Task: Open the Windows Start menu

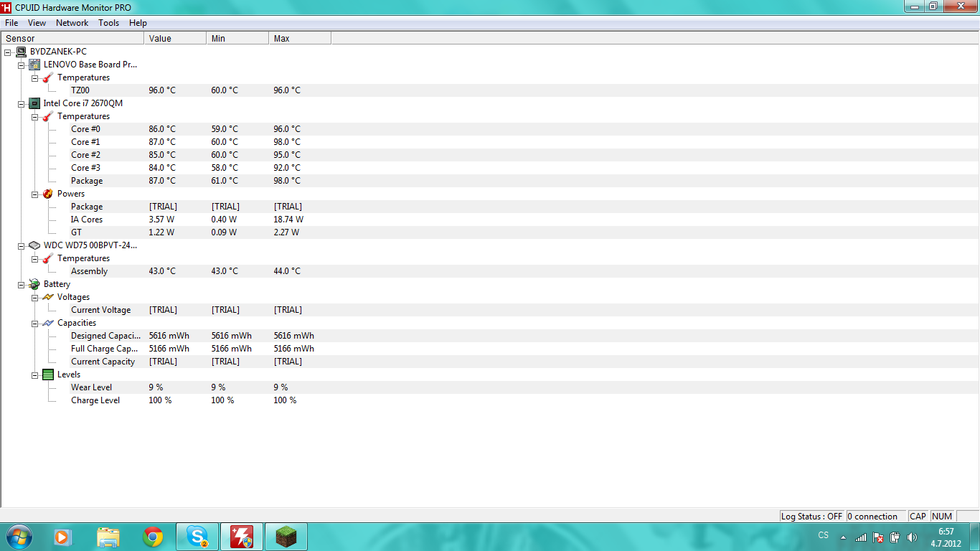Action: 18,537
